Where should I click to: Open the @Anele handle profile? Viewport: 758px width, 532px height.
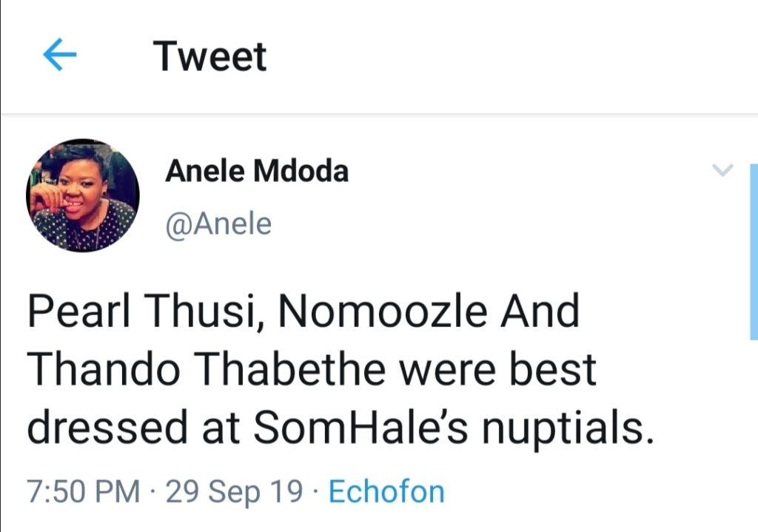click(x=218, y=224)
